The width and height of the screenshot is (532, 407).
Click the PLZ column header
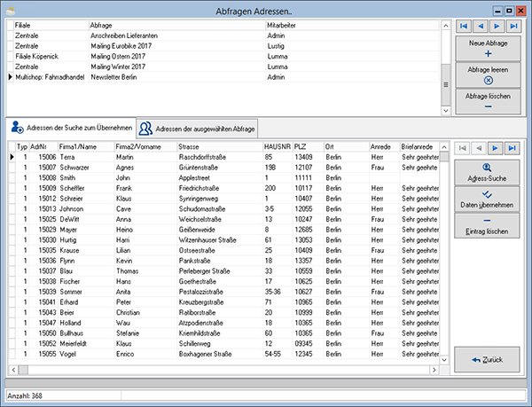click(x=308, y=147)
